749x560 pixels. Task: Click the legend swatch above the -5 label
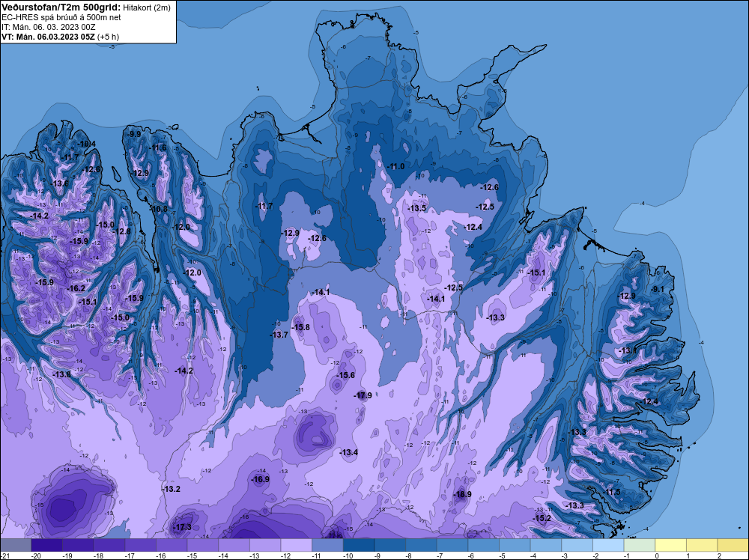tap(515, 545)
